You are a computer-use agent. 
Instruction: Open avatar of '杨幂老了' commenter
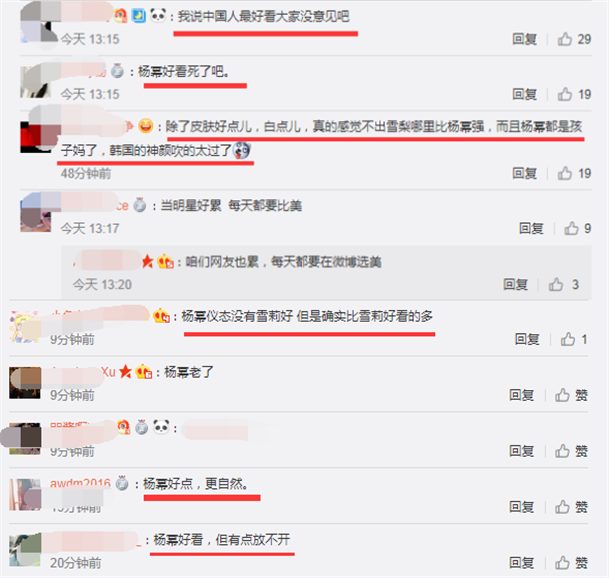click(x=25, y=383)
